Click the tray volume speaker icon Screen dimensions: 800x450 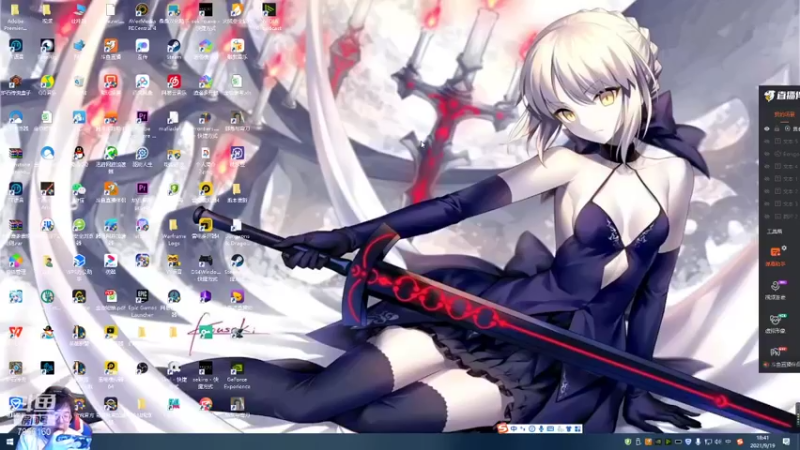click(718, 442)
